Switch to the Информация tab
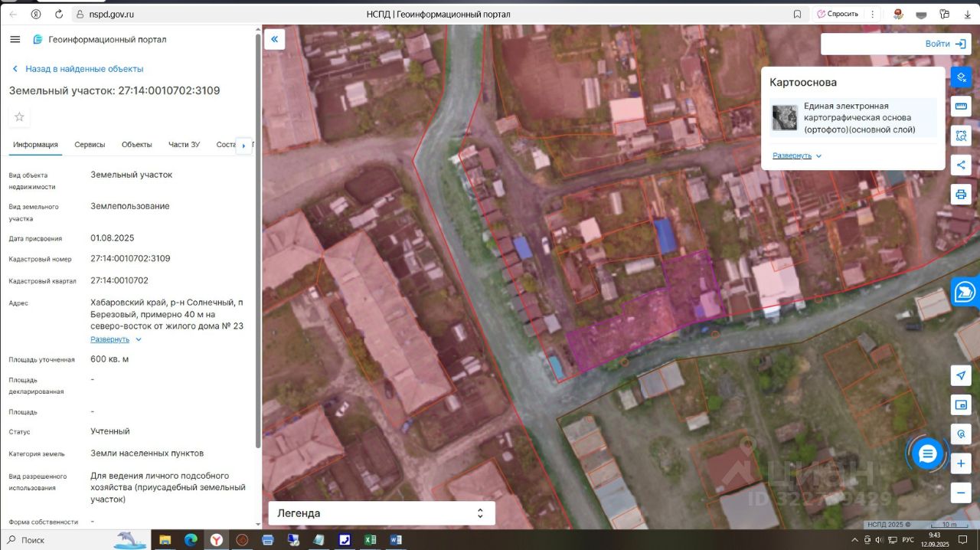This screenshot has width=980, height=550. [35, 145]
